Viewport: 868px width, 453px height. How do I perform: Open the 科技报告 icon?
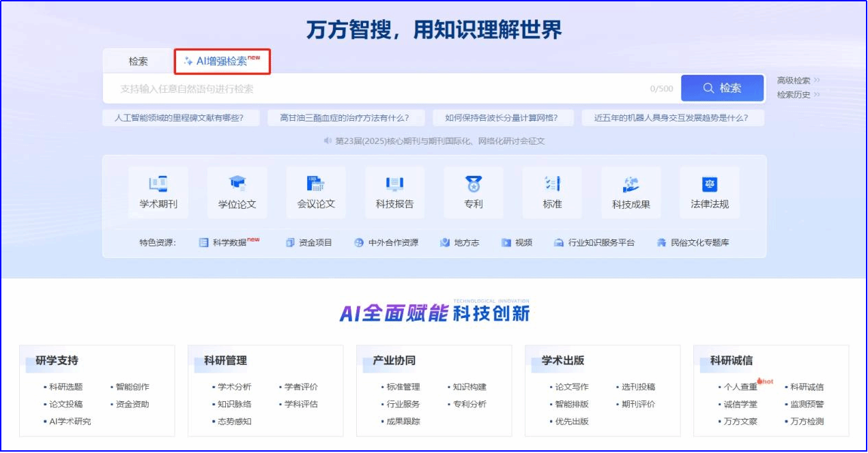[394, 184]
